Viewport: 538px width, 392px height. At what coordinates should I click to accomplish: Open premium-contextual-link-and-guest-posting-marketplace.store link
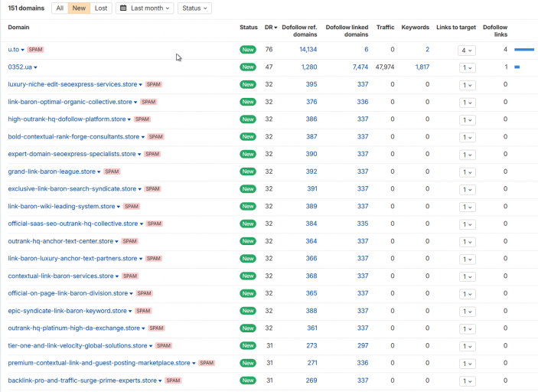point(99,363)
